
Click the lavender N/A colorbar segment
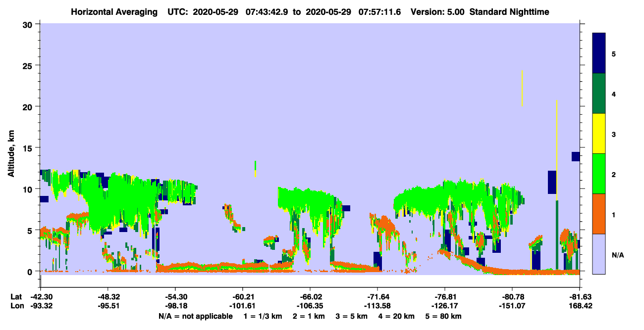tap(599, 254)
